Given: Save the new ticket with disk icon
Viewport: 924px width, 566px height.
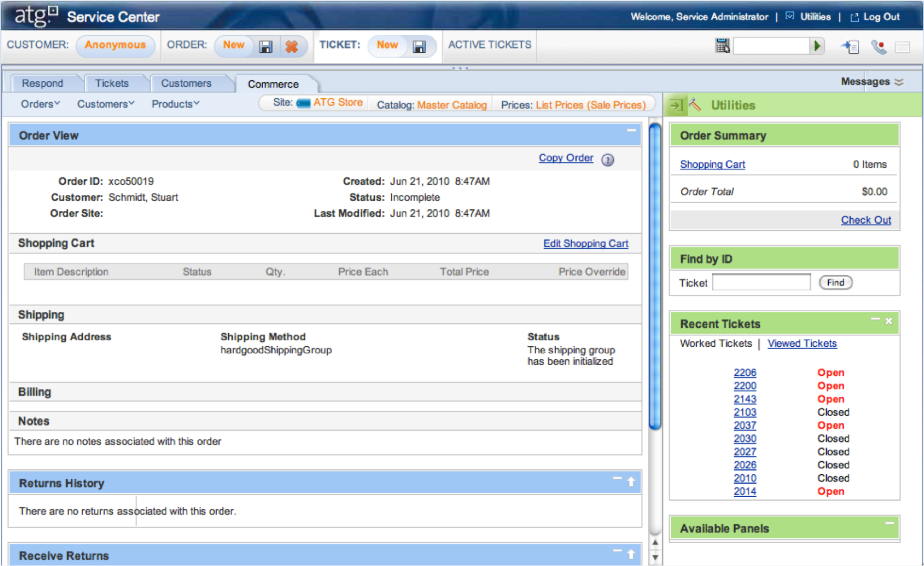Looking at the screenshot, I should pyautogui.click(x=420, y=46).
